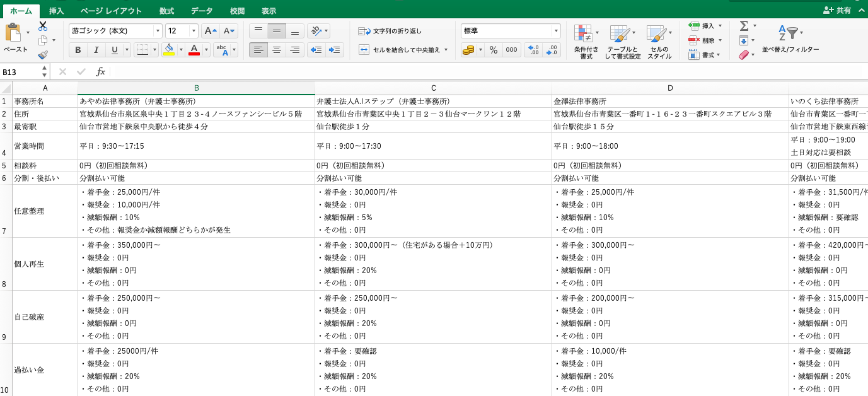Screen dimensions: 868x396
Task: Increase indent of cell text
Action: pyautogui.click(x=335, y=50)
